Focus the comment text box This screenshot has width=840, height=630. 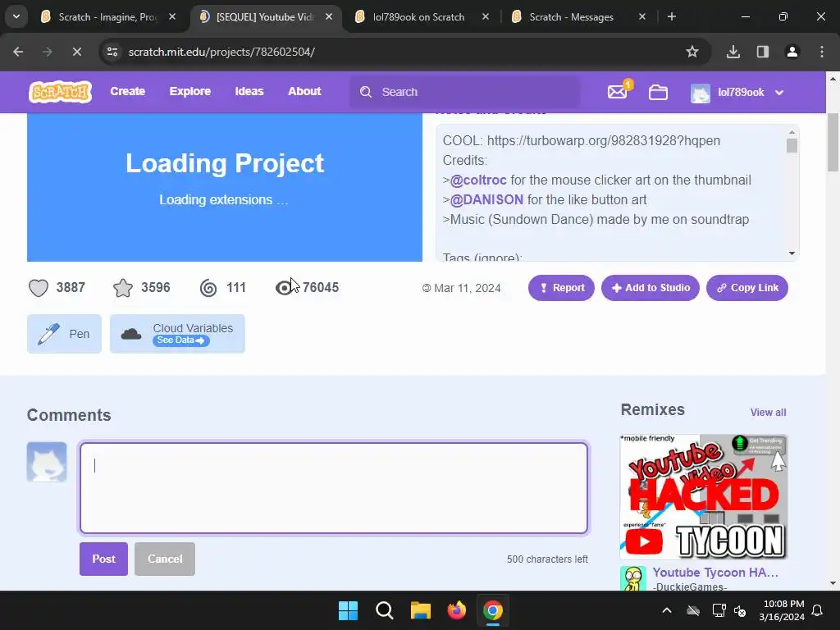pos(334,488)
